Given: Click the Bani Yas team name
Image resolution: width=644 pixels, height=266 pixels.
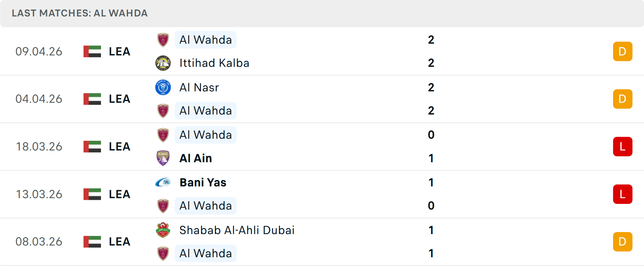Looking at the screenshot, I should (203, 182).
